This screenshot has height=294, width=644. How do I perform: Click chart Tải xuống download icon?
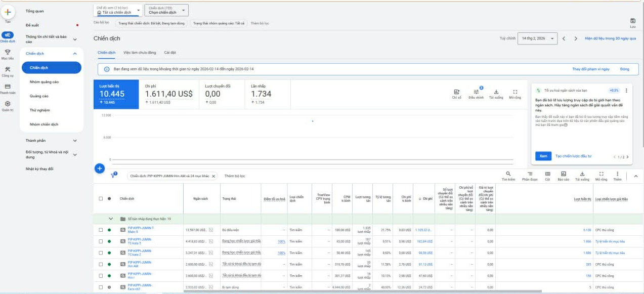coord(496,92)
